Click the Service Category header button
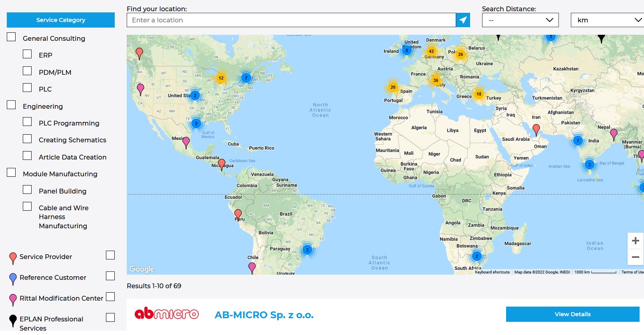Image resolution: width=644 pixels, height=335 pixels. (x=61, y=20)
